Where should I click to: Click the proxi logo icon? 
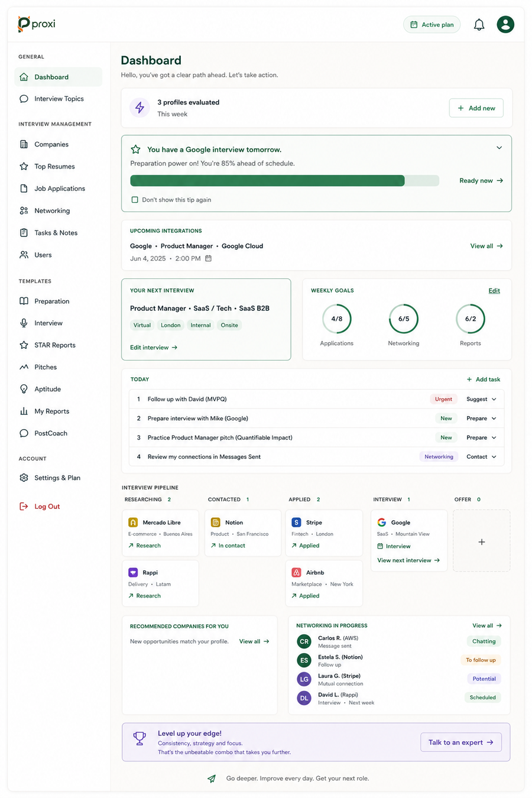[x=24, y=24]
